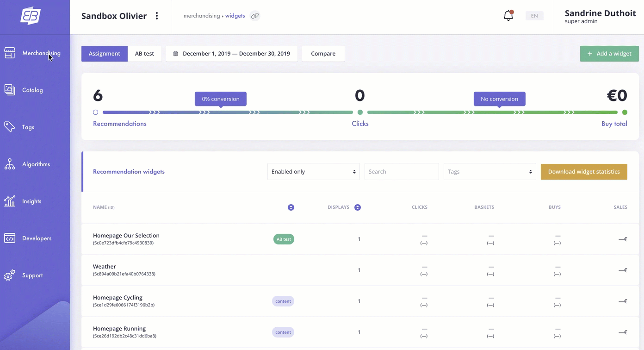This screenshot has height=350, width=644.
Task: Toggle sort arrow left of DISPLAYS header
Action: point(291,207)
